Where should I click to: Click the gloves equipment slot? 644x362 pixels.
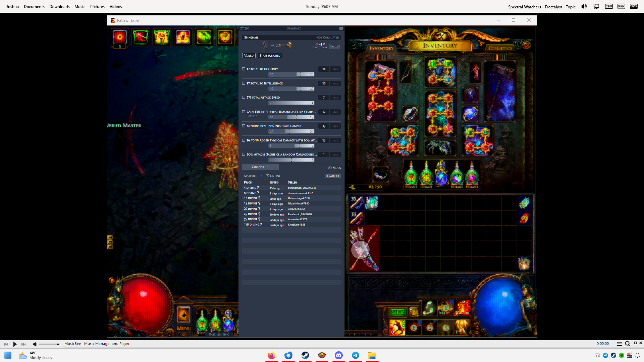click(x=403, y=140)
